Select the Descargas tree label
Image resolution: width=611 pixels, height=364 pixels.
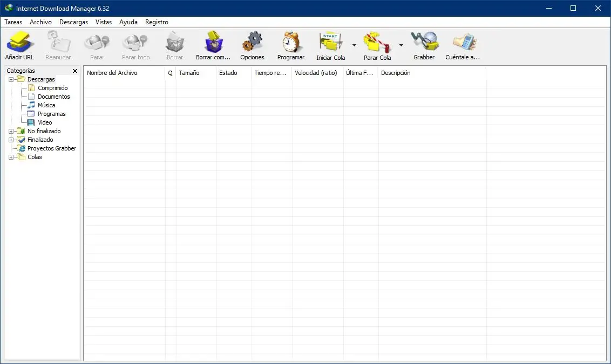pos(41,79)
